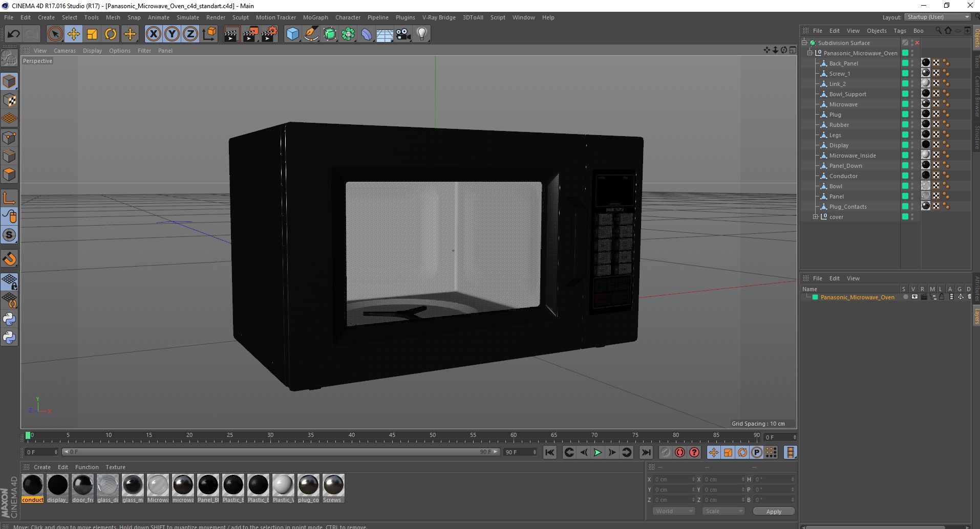980x529 pixels.
Task: Add a Cube primitive object
Action: (292, 34)
